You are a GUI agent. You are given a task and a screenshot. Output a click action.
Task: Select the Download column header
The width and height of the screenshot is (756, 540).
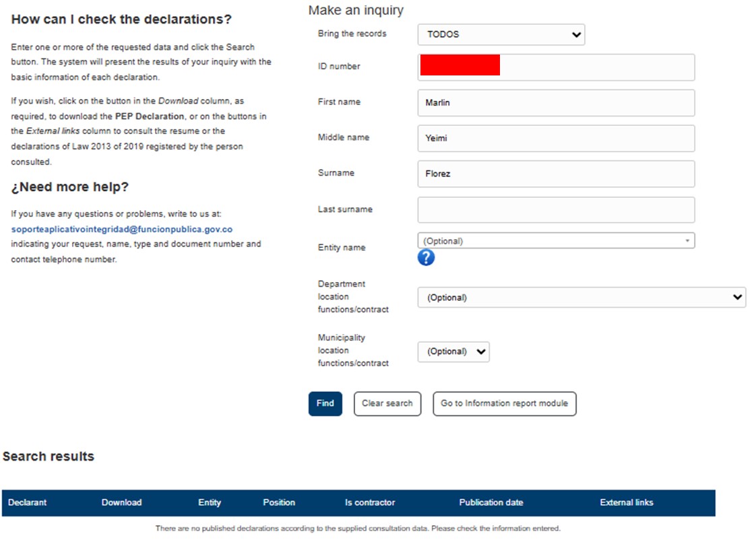click(x=121, y=503)
